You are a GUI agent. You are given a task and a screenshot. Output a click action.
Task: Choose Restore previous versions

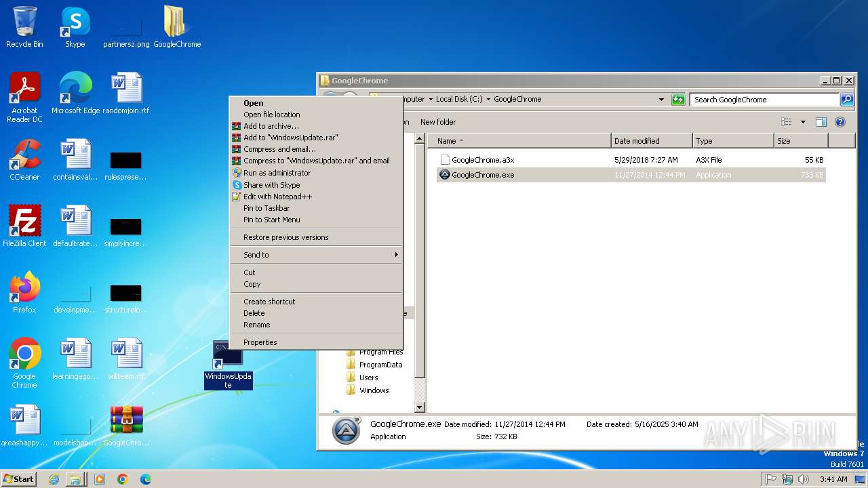point(316,237)
